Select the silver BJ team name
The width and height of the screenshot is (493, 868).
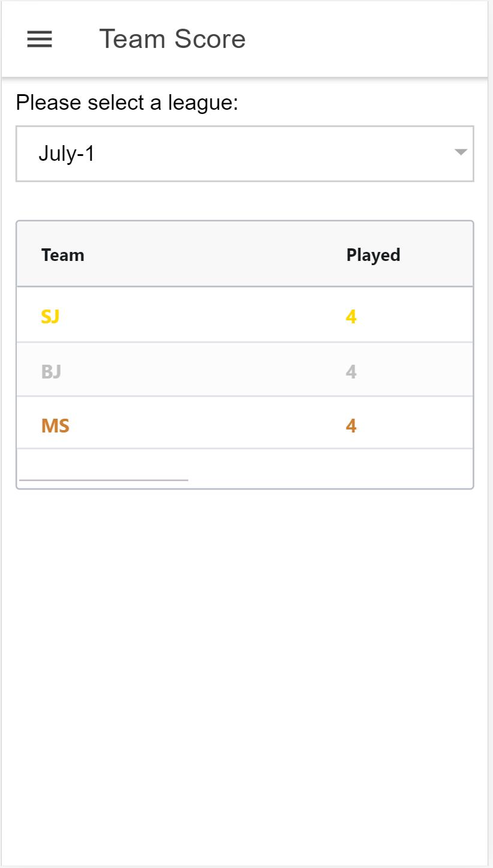(52, 372)
